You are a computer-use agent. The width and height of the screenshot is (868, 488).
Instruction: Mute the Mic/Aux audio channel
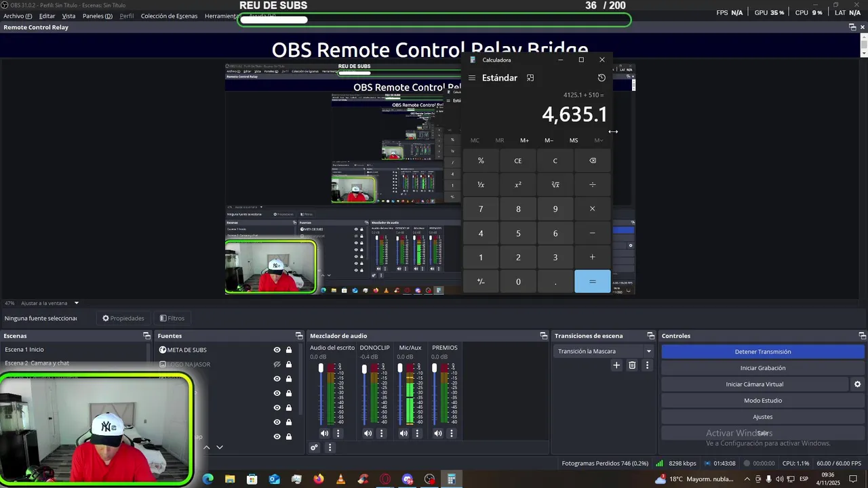[x=403, y=433]
